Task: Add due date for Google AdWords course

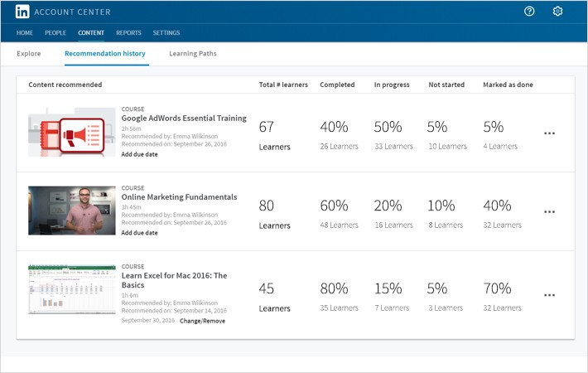Action: tap(139, 154)
